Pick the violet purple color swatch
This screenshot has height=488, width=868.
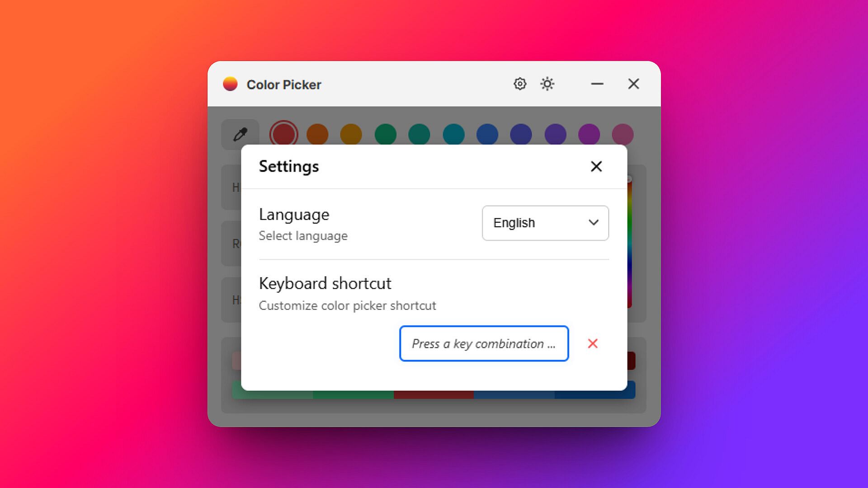click(x=555, y=134)
